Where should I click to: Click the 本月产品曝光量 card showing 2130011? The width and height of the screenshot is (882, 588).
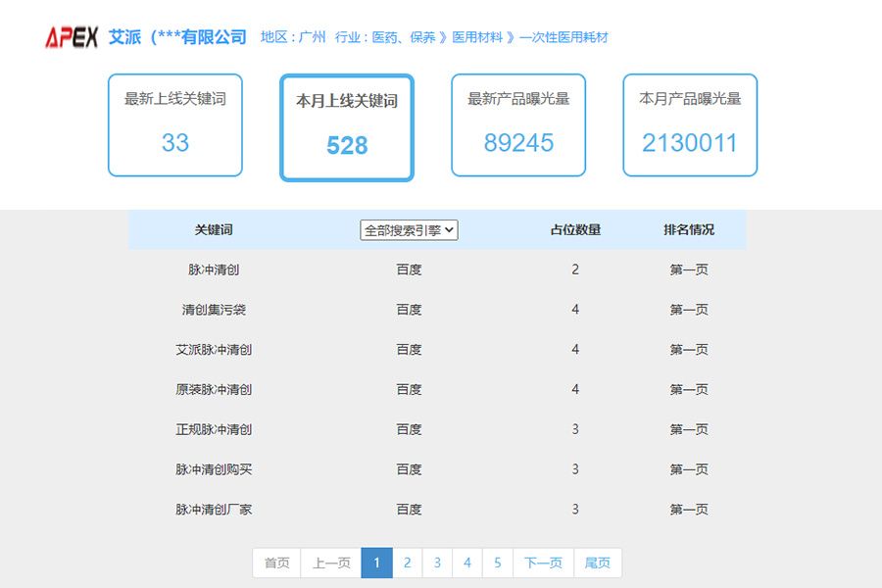click(x=689, y=125)
